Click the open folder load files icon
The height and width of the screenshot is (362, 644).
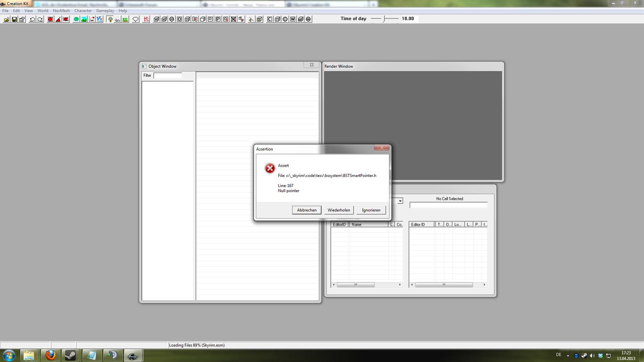tap(7, 19)
